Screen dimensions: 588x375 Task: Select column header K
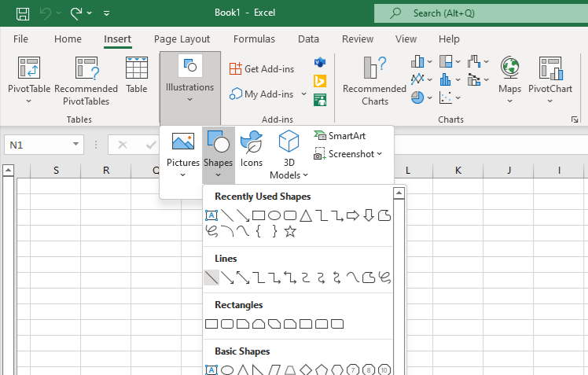[x=458, y=171]
